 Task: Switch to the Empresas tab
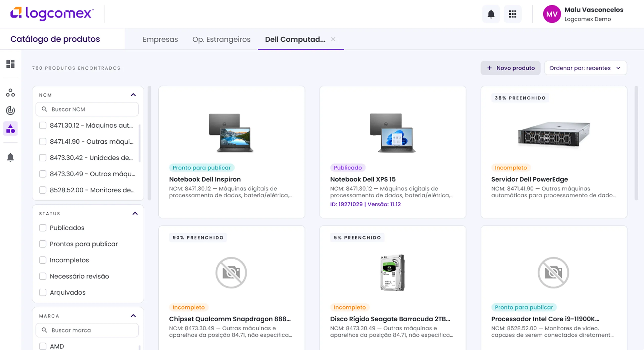(x=160, y=39)
